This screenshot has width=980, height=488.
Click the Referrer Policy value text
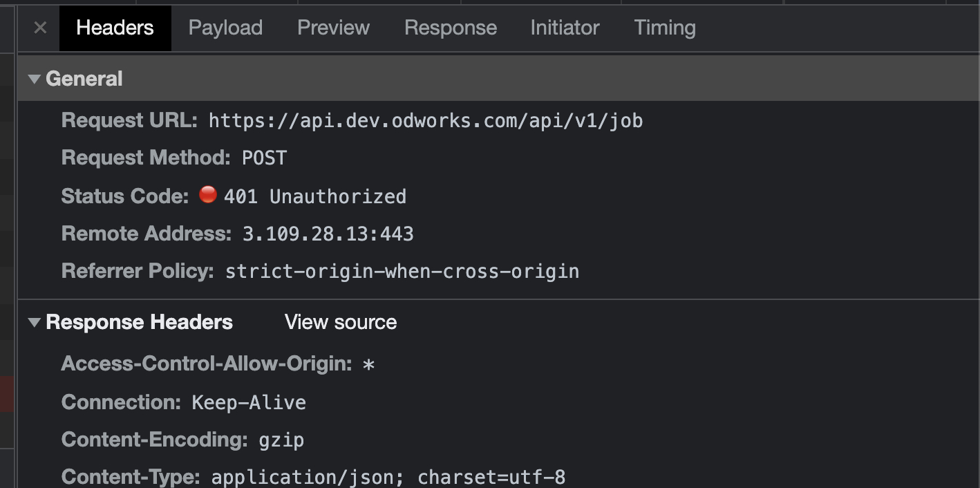coord(402,272)
